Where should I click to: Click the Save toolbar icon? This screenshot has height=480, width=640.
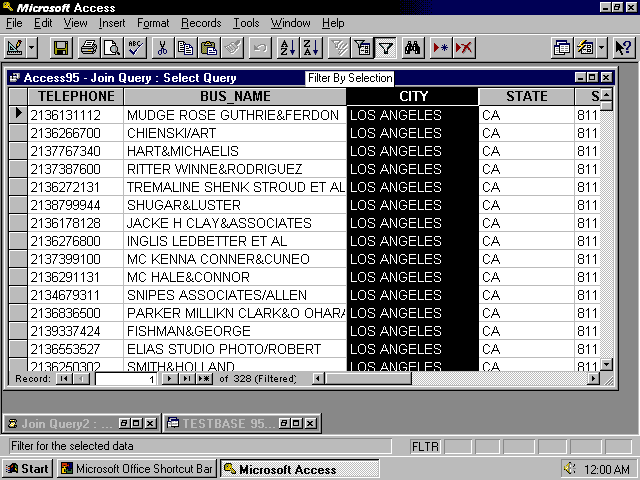tap(61, 47)
